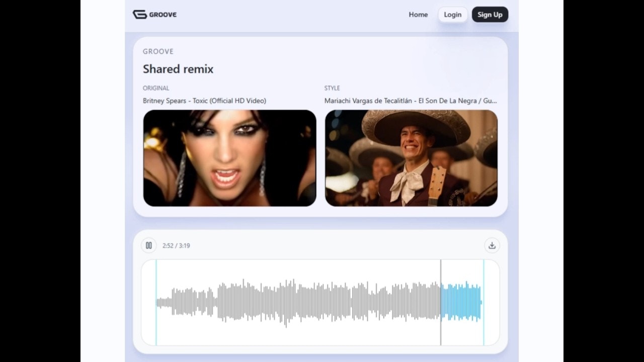The width and height of the screenshot is (644, 362).
Task: Click the waveform start boundary marker
Action: 156,302
